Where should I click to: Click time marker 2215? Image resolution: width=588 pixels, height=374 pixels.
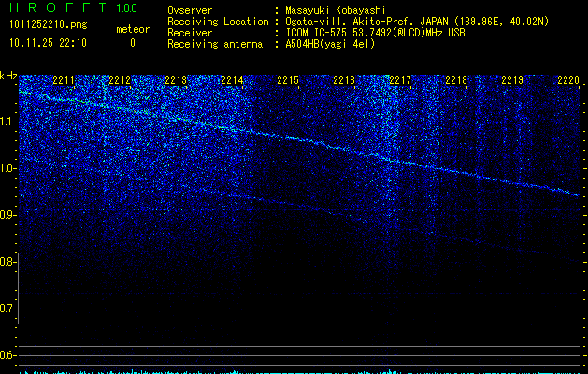288,80
